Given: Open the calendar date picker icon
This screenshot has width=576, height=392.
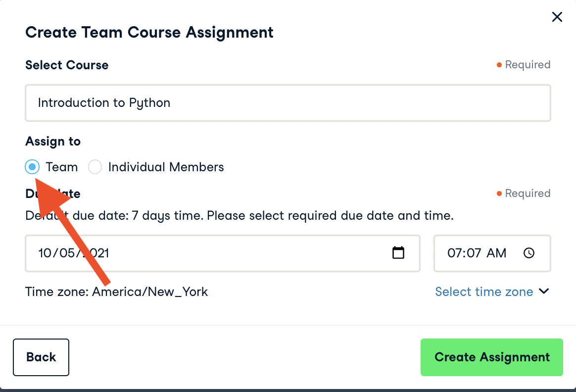Looking at the screenshot, I should point(398,253).
